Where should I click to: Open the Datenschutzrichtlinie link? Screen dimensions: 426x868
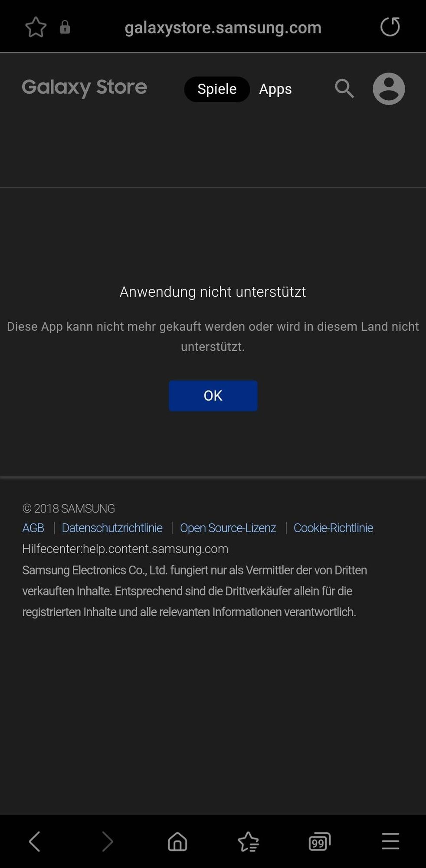112,528
